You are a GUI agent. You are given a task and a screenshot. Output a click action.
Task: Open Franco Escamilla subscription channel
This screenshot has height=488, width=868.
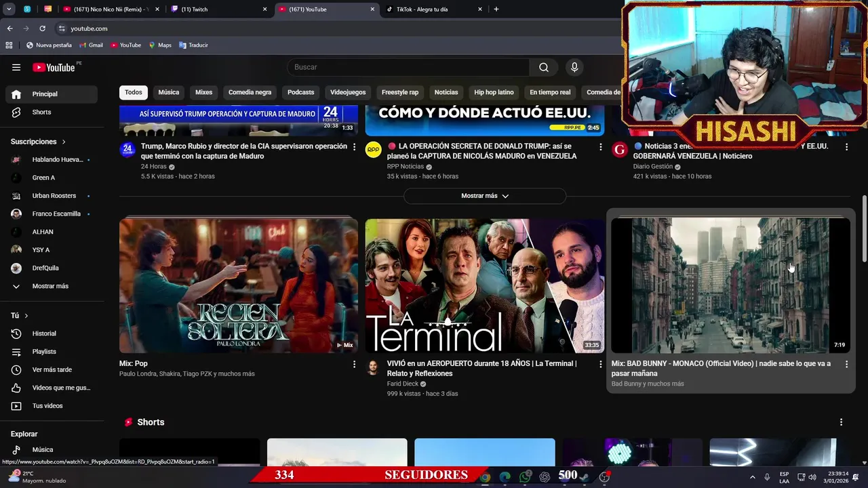pyautogui.click(x=52, y=213)
